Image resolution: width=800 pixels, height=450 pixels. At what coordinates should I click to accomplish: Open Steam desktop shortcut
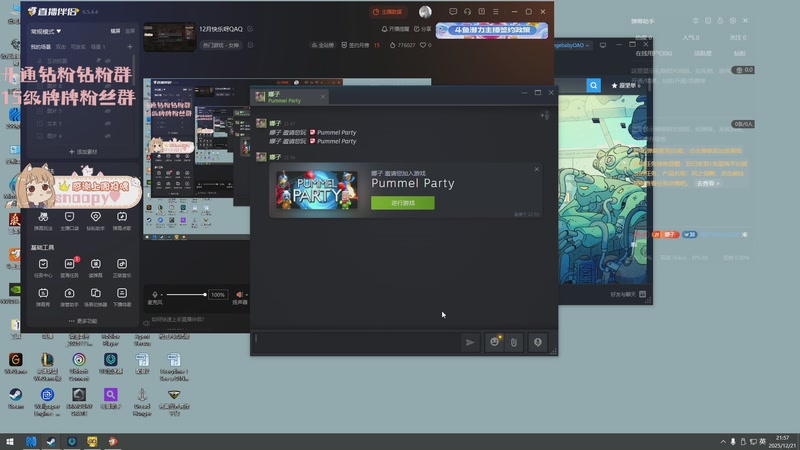[15, 398]
